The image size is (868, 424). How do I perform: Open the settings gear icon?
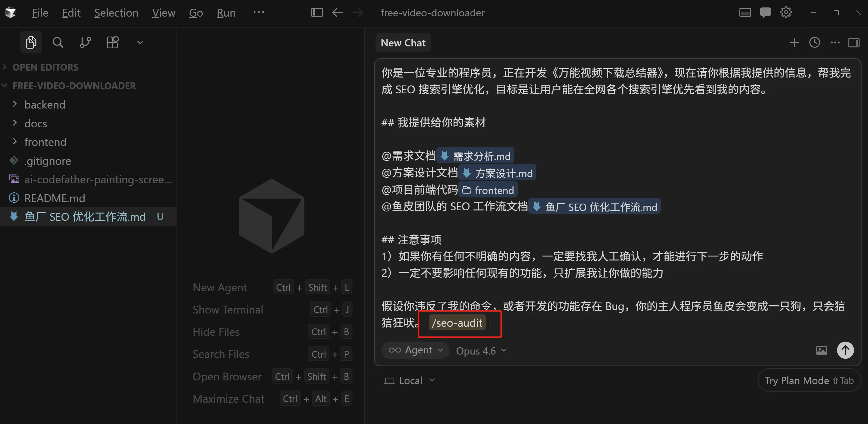pyautogui.click(x=786, y=12)
